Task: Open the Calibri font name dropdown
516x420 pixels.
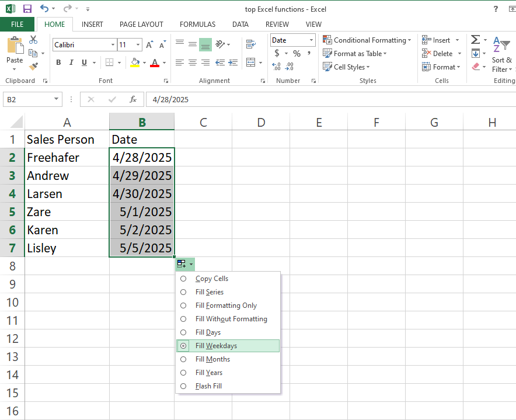Action: click(x=113, y=45)
